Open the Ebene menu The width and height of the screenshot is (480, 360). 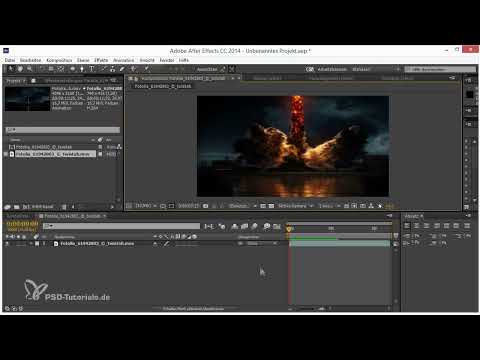pyautogui.click(x=83, y=60)
